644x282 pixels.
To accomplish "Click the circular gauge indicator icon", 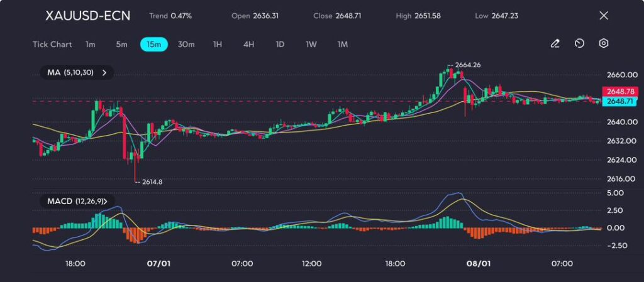I will click(x=579, y=44).
